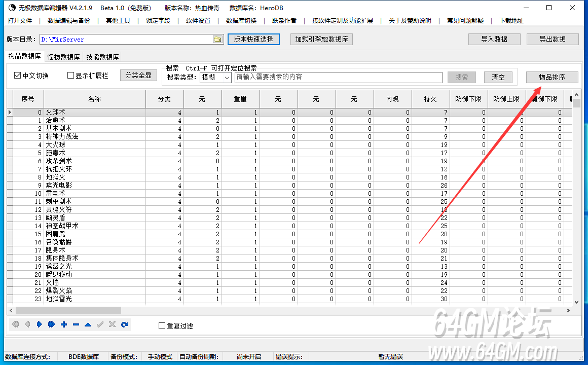This screenshot has width=588, height=365.
Task: Click the 内观 column header
Action: coord(392,99)
